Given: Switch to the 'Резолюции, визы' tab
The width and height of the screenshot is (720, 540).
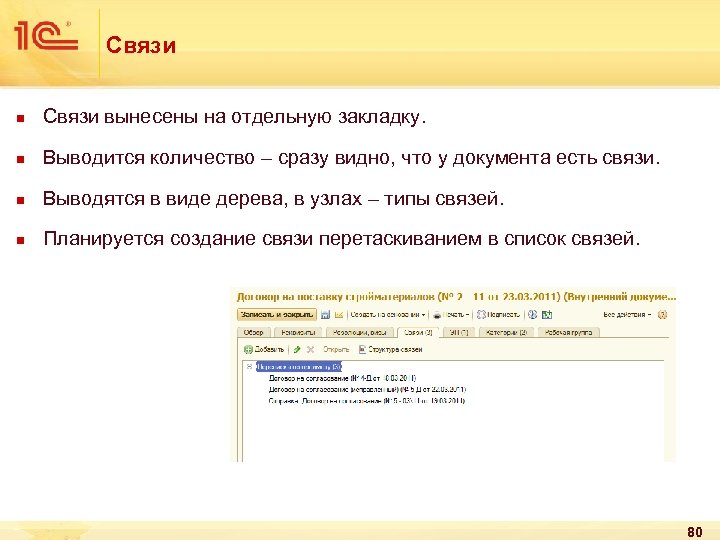Looking at the screenshot, I should click(360, 332).
